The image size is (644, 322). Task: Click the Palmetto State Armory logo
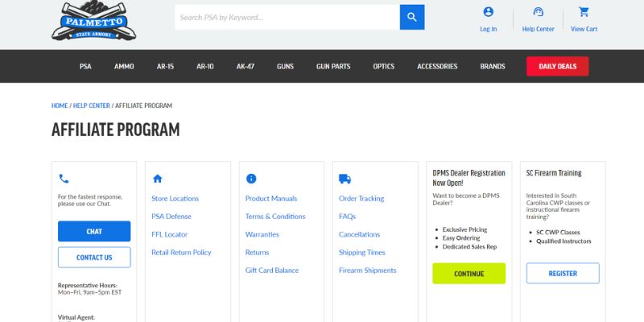93,21
